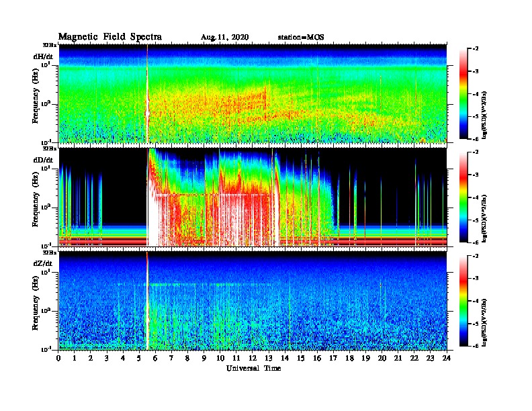Click the 32 Hz top label of dH/dt panel
532x411 pixels.
(49, 45)
